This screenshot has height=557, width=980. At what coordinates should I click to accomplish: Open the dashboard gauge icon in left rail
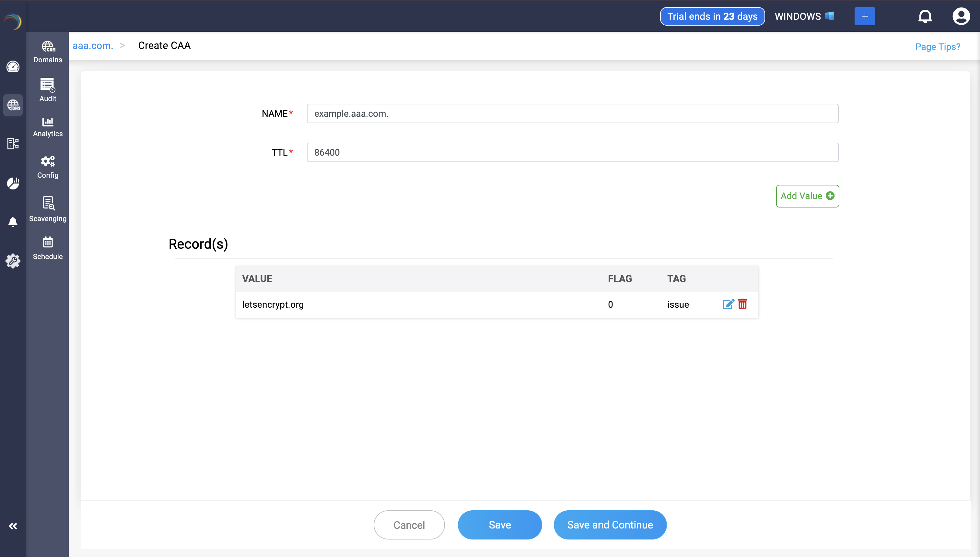tap(13, 66)
